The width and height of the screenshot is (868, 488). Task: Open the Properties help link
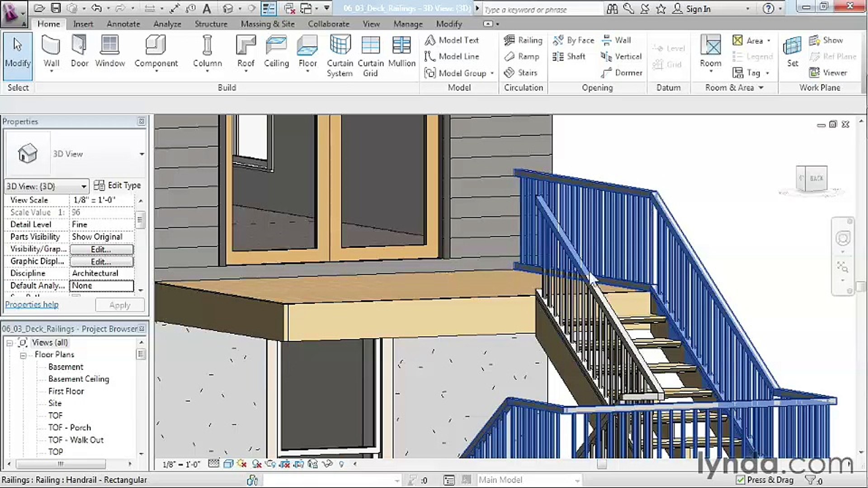pyautogui.click(x=32, y=305)
